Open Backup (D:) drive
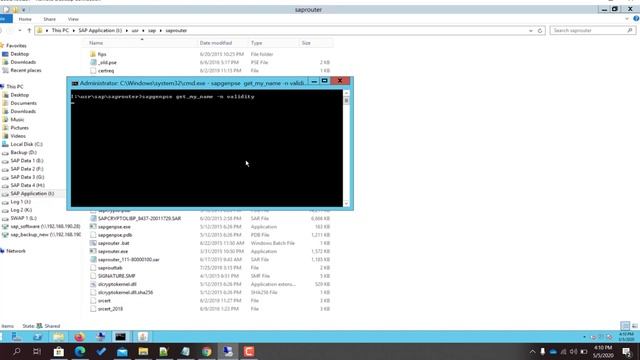The height and width of the screenshot is (360, 640). (x=23, y=152)
